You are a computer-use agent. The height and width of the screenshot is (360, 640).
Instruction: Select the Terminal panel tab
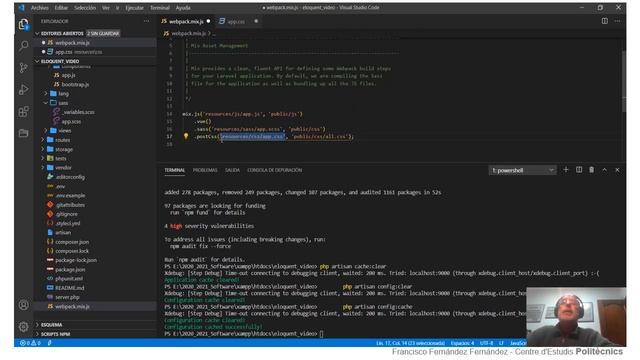point(175,170)
